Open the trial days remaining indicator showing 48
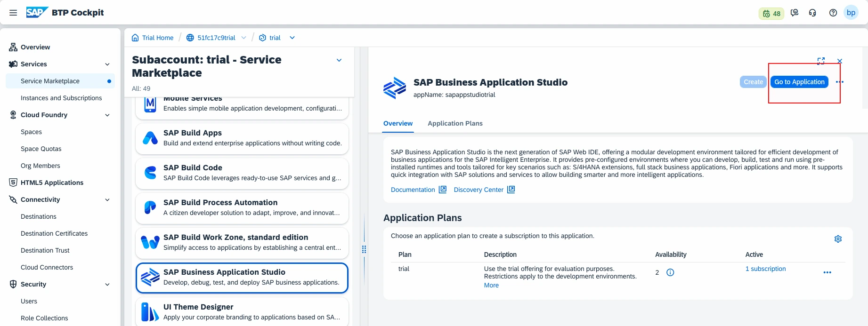868x326 pixels. (x=771, y=13)
